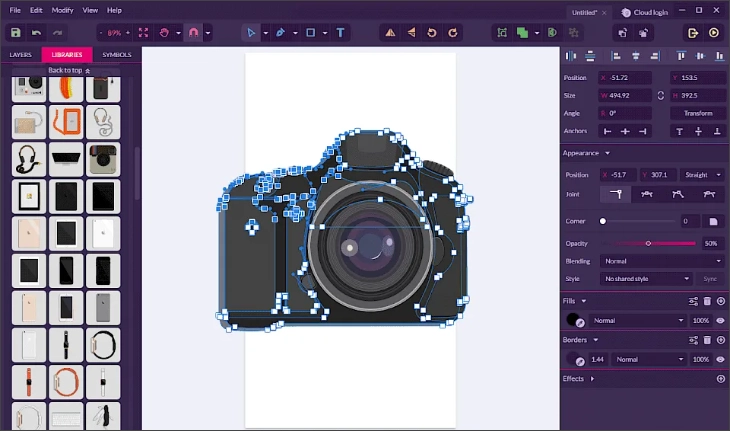
Task: Click the Borders color swatch
Action: [x=575, y=359]
